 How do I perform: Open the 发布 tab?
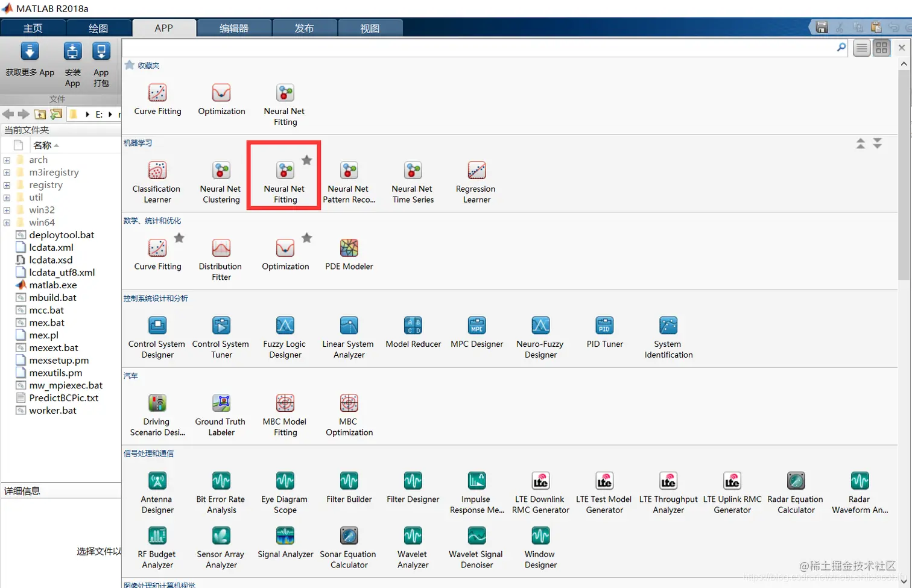[304, 28]
